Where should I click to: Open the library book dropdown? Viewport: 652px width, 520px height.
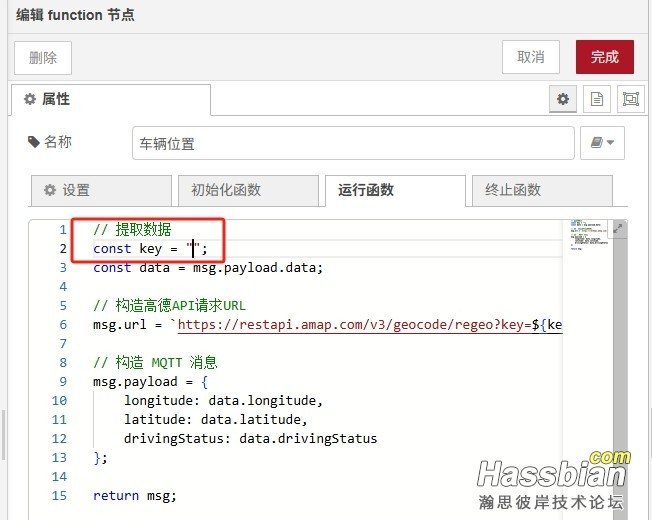(602, 143)
